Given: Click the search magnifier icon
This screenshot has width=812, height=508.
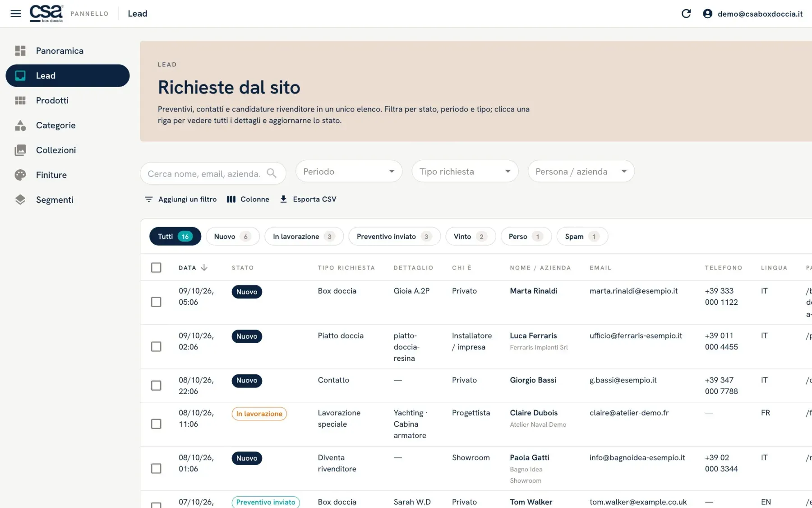Looking at the screenshot, I should [271, 173].
